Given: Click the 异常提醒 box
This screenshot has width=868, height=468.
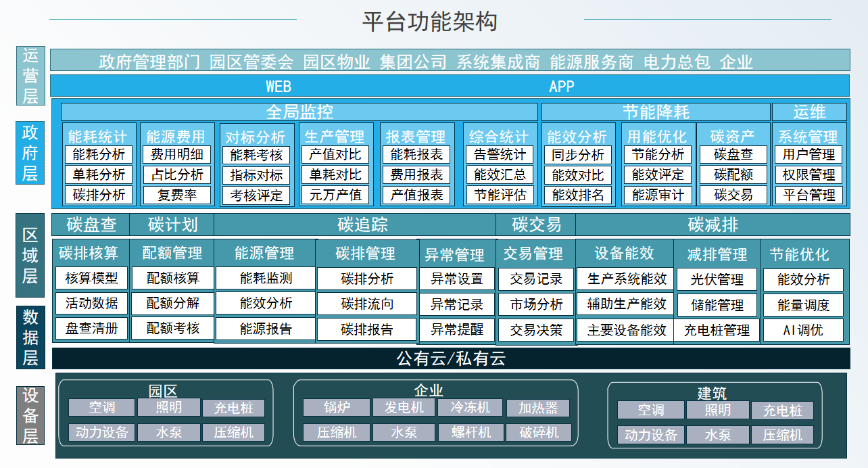Looking at the screenshot, I should 457,329.
